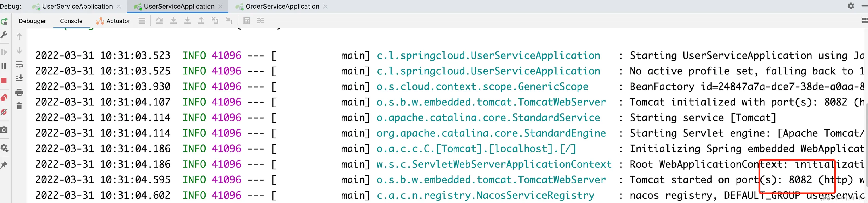Open the View Breakpoints red circles icon
868x203 pixels.
pos(4,98)
